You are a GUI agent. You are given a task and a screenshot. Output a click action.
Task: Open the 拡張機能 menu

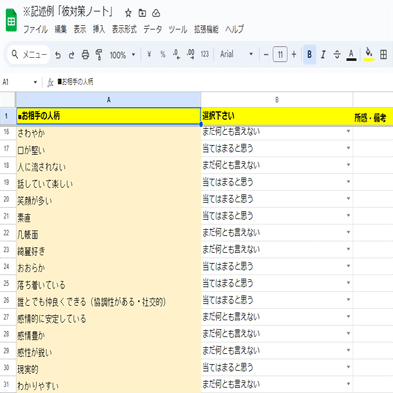click(206, 29)
